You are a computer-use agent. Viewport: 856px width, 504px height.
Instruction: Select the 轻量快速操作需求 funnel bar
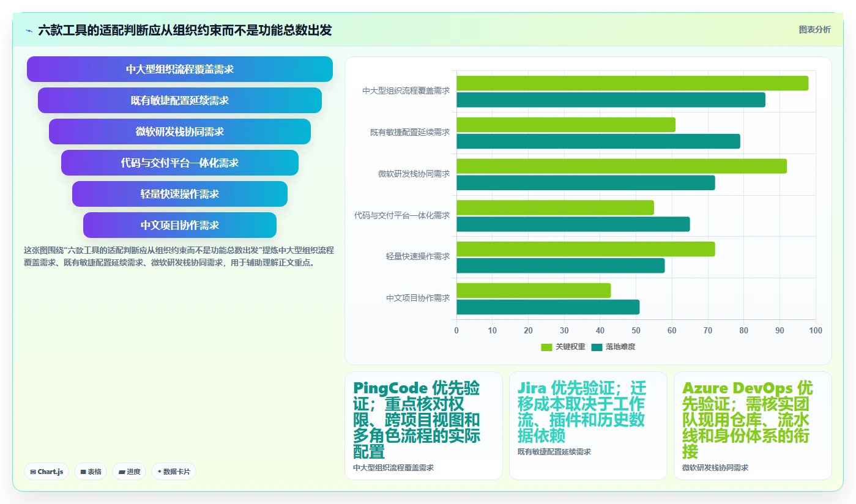tap(180, 194)
